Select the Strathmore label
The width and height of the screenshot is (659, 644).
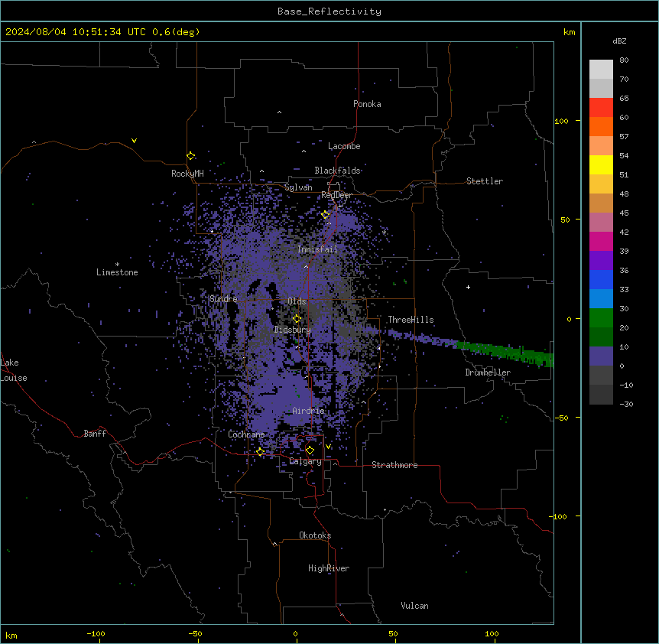click(x=394, y=465)
